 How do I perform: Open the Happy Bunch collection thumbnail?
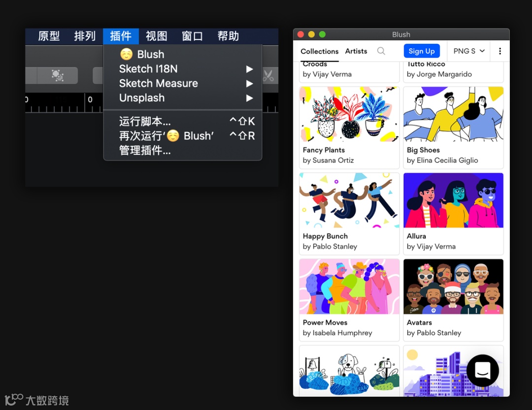click(349, 200)
